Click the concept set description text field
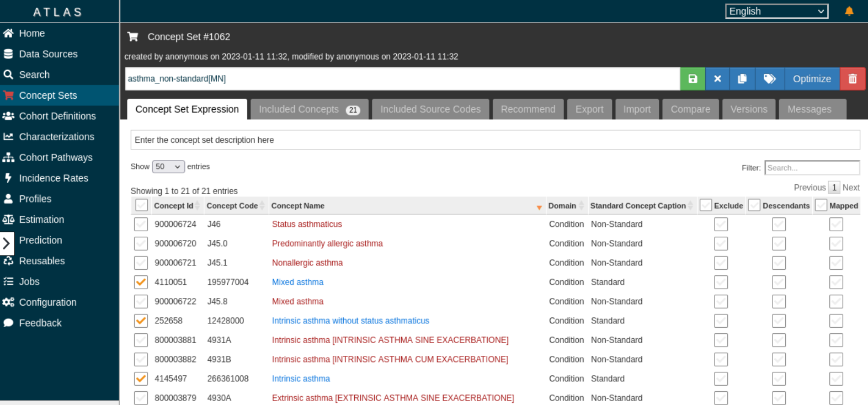 tap(495, 140)
